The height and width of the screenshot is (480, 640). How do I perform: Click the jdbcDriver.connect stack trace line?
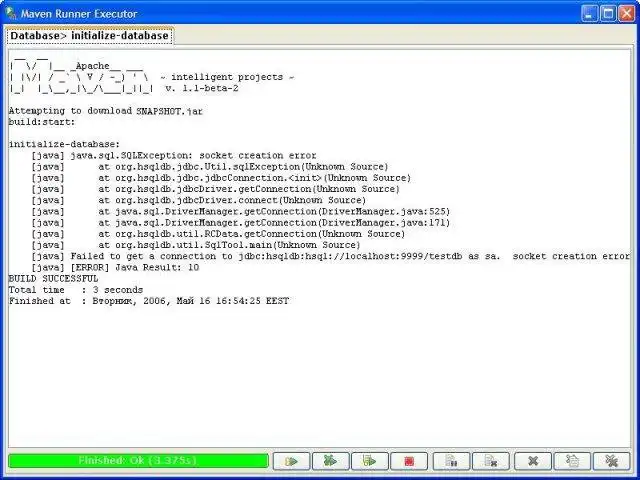199,200
